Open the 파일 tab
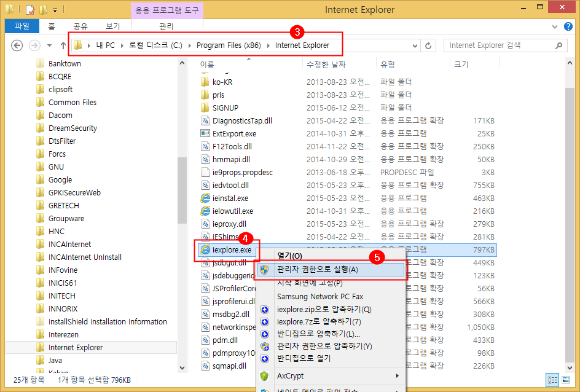 pos(22,26)
